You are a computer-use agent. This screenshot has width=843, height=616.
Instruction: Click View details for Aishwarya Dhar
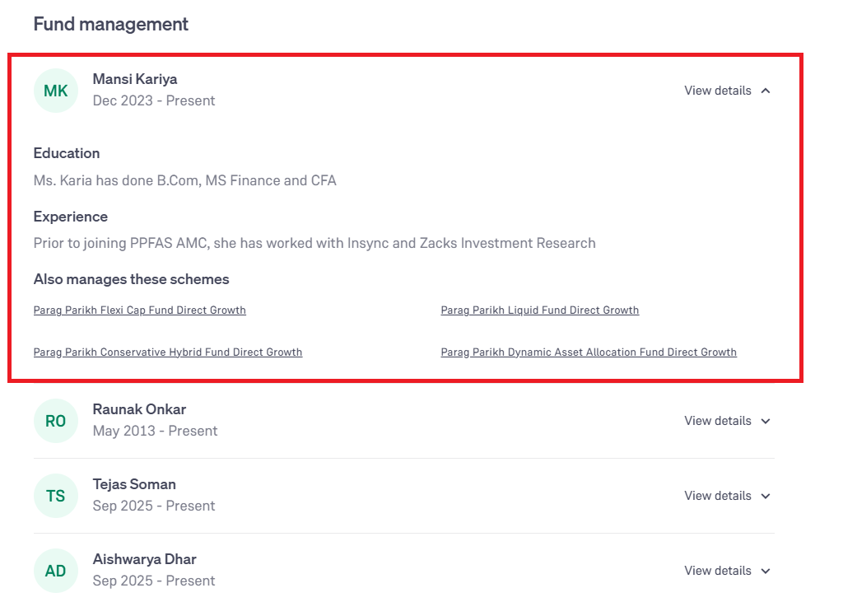click(718, 570)
